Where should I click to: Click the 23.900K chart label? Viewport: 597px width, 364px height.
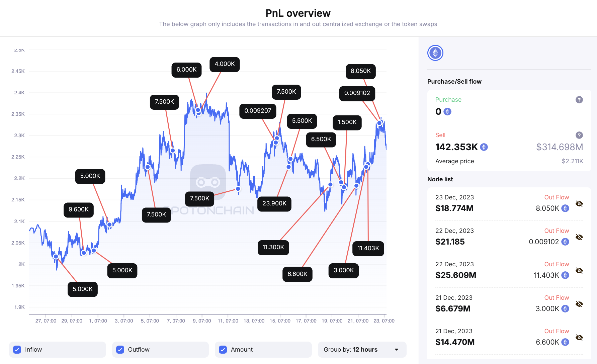click(x=274, y=203)
